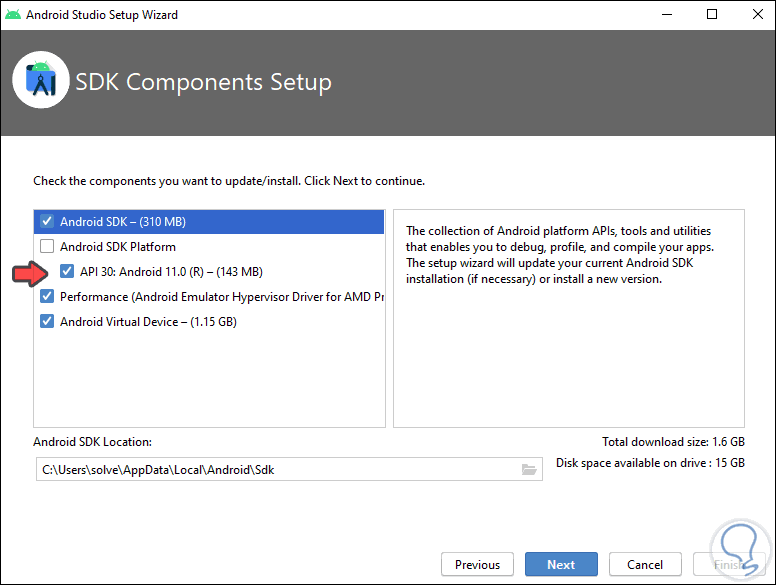
Task: Uncheck the Android SDK – (310 MB) checkbox
Action: (x=47, y=221)
